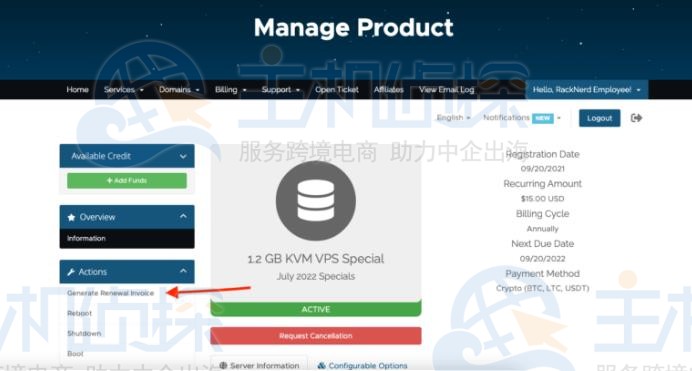Click Generate Renewal Invoice link
The width and height of the screenshot is (692, 371).
[x=110, y=293]
